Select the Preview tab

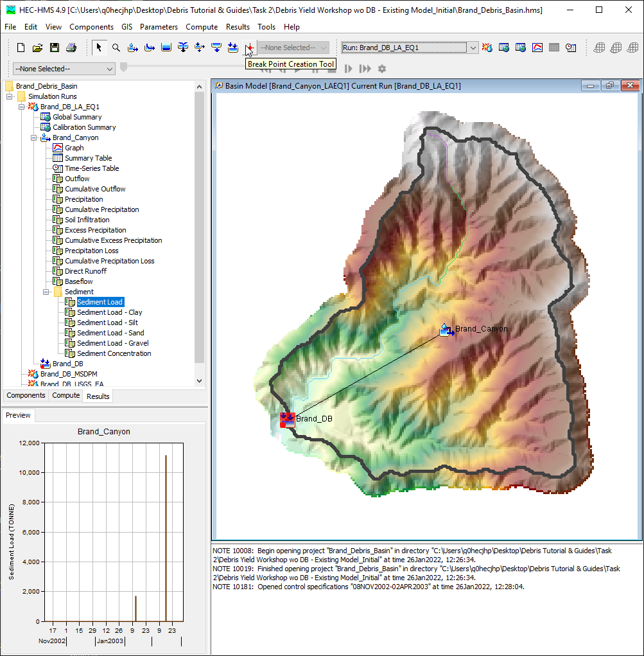coord(18,415)
